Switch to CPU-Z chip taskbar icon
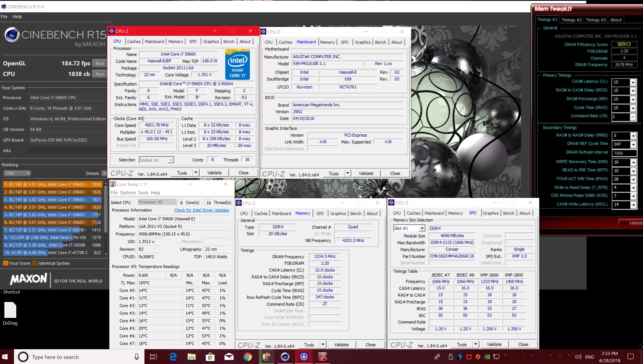The width and height of the screenshot is (643, 364). 304,357
